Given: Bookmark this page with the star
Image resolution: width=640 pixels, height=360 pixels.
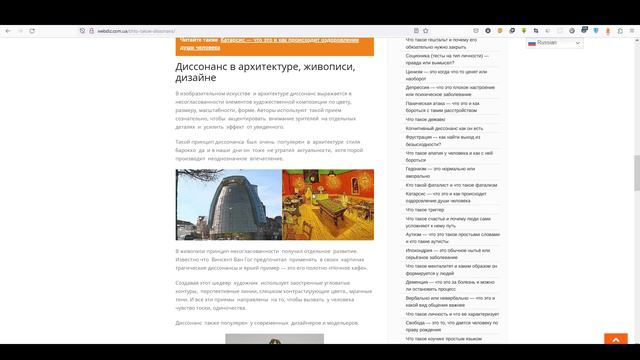Looking at the screenshot, I should point(426,31).
